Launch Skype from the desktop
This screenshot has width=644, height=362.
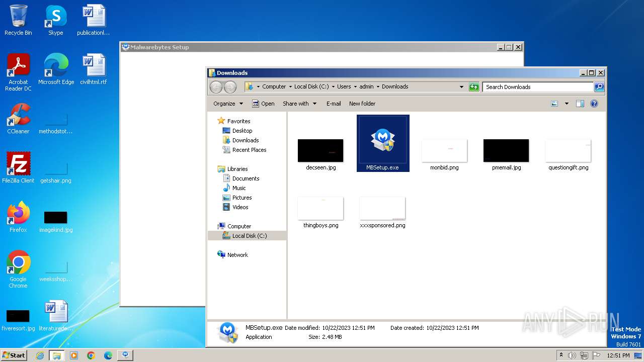pyautogui.click(x=56, y=20)
